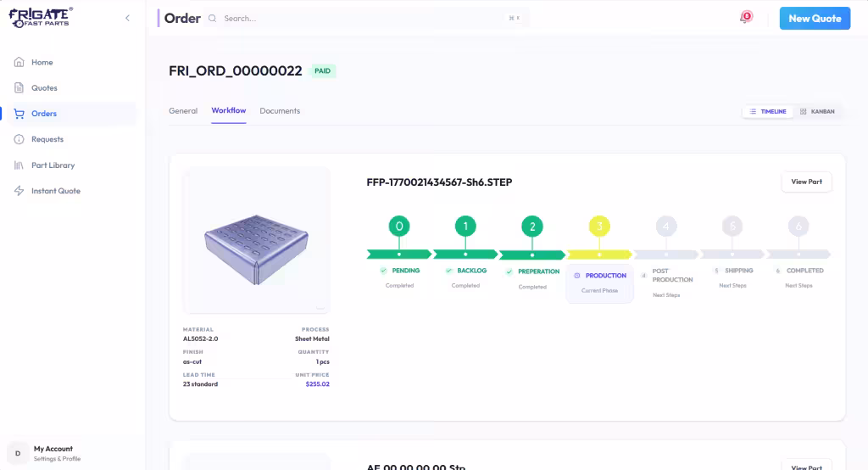Viewport: 868px width, 470px height.
Task: Click the PAID status badge
Action: pyautogui.click(x=322, y=71)
